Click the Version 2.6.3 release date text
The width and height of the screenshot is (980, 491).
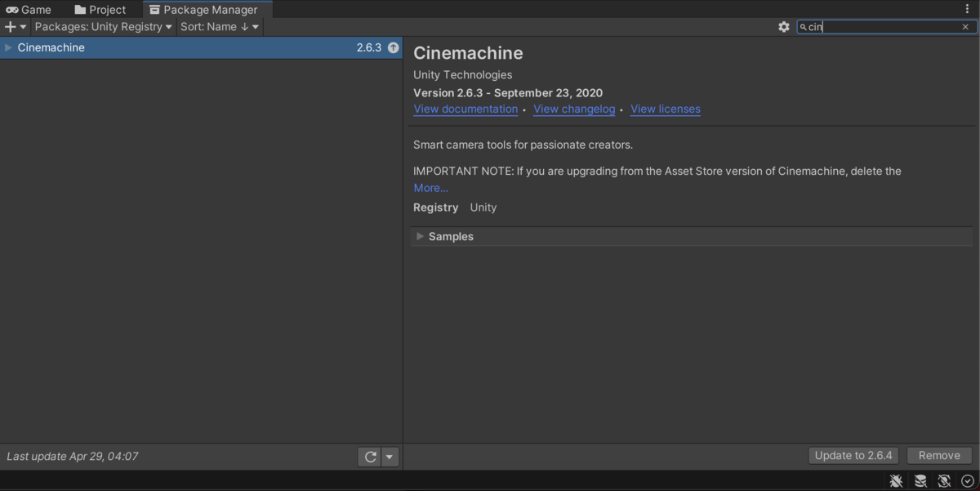(x=508, y=92)
